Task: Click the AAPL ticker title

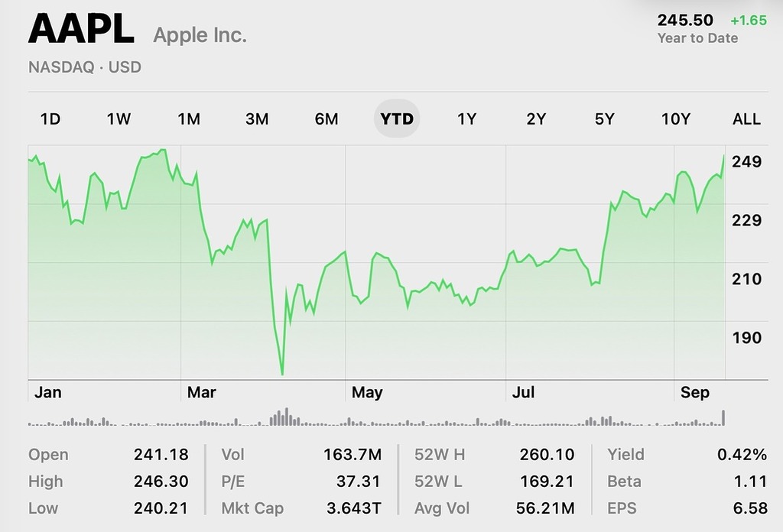Action: pos(81,31)
